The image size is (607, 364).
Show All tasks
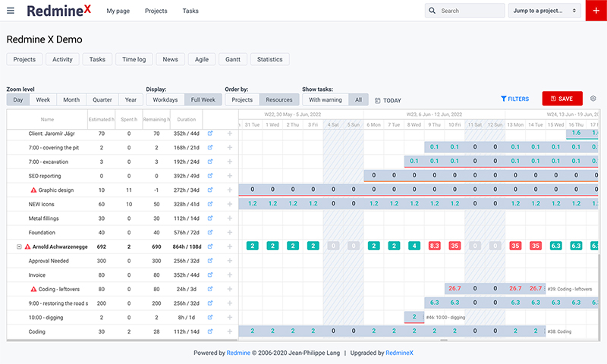click(358, 100)
